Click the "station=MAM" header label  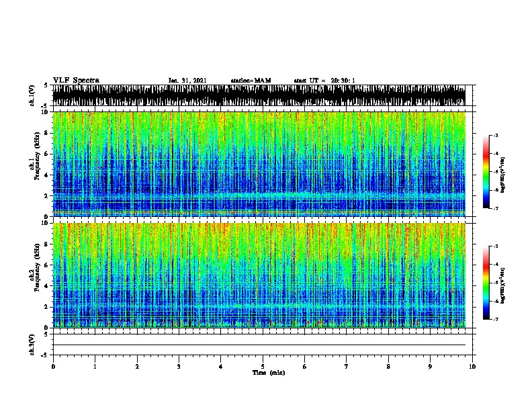[251, 81]
